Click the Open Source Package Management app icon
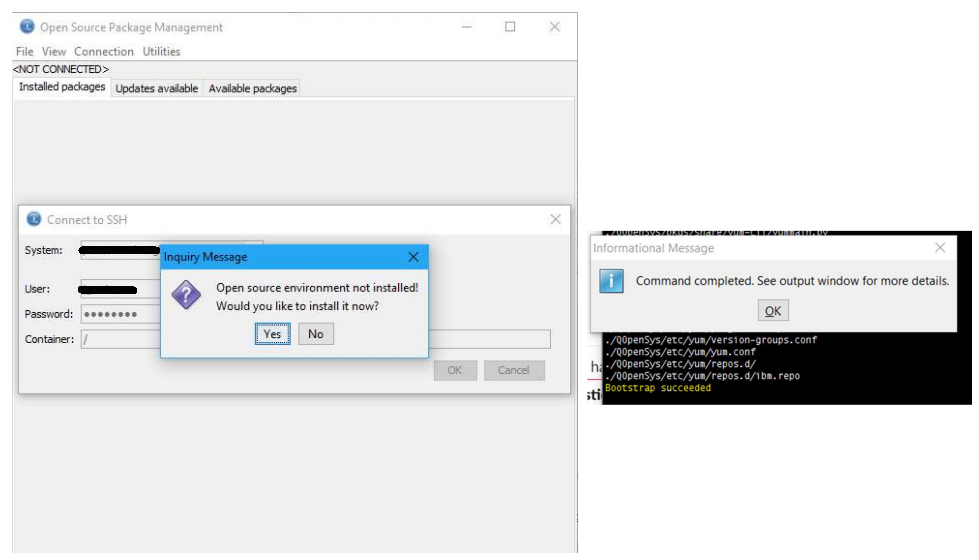 click(x=27, y=27)
